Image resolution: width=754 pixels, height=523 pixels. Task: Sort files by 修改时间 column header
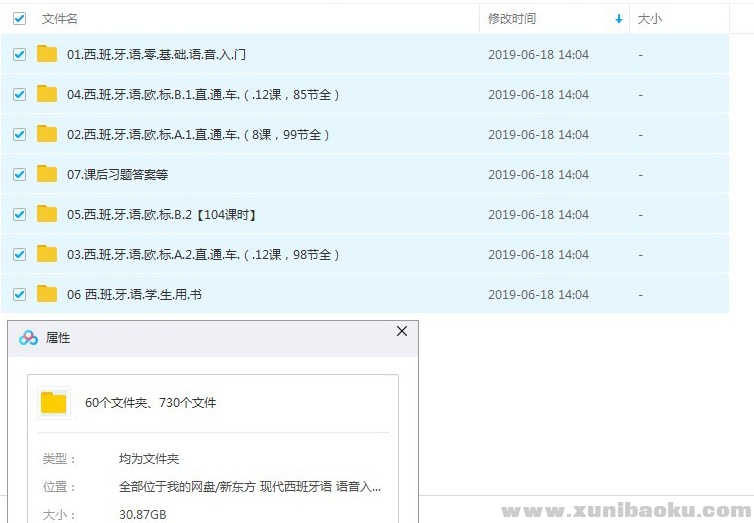click(512, 19)
